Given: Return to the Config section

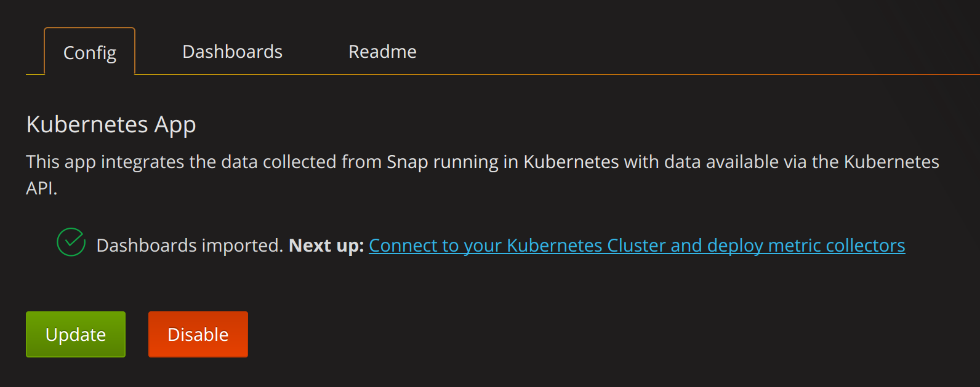Looking at the screenshot, I should coord(89,52).
